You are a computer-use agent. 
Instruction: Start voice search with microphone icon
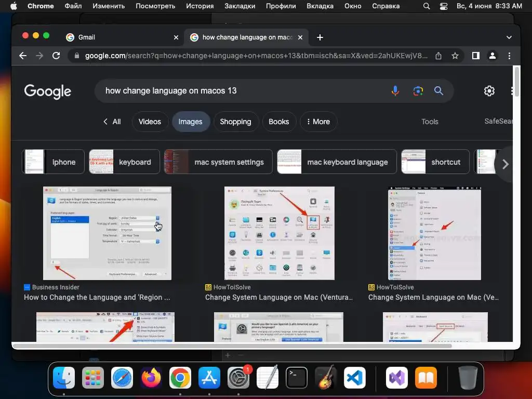395,91
